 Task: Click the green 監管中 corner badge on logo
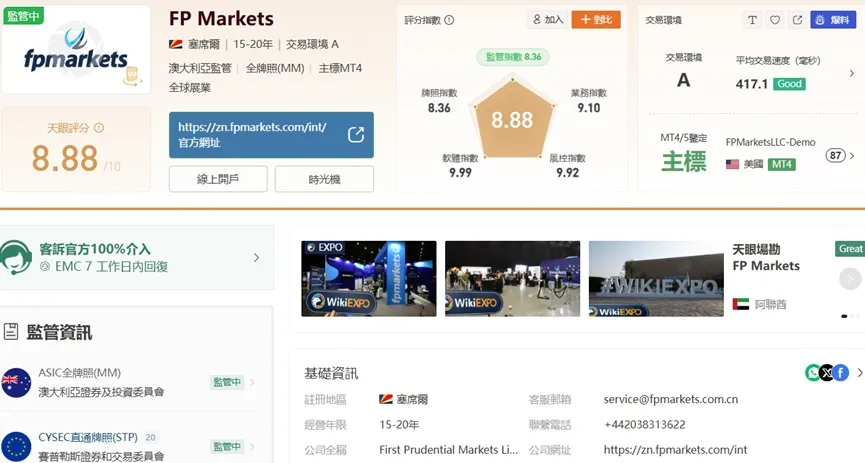(x=23, y=15)
